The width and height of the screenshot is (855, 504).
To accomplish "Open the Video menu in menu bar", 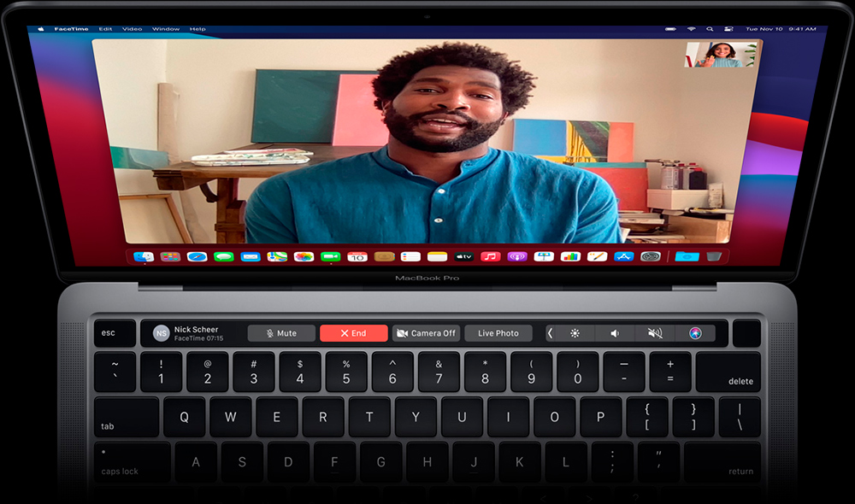I will tap(132, 29).
